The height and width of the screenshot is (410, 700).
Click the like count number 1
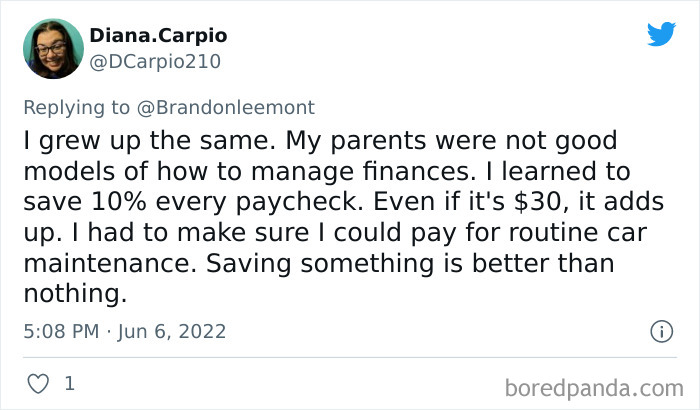68,383
